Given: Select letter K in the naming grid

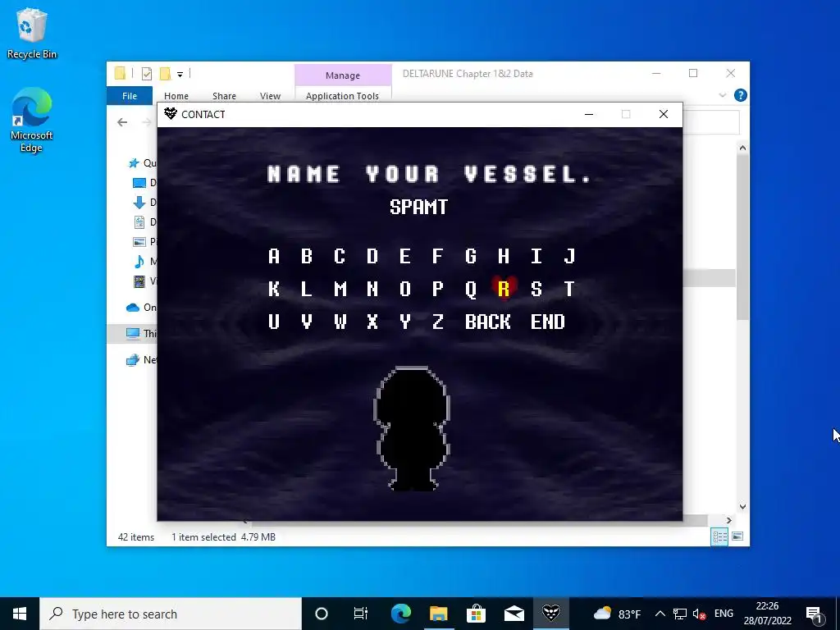Looking at the screenshot, I should [x=274, y=289].
